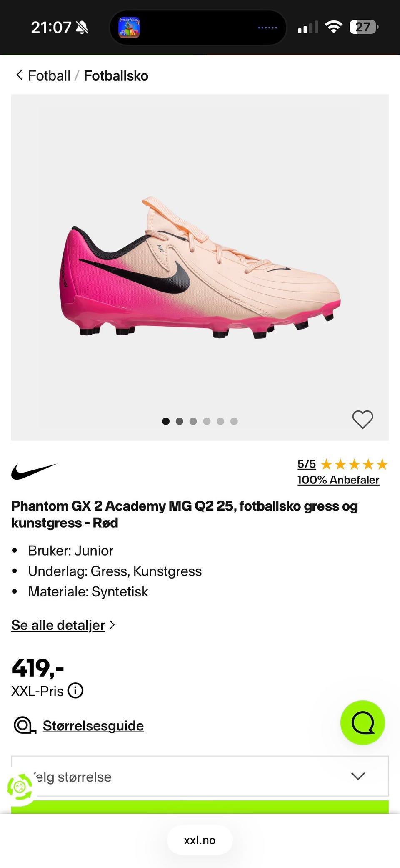Viewport: 400px width, 868px height.
Task: Tap the info icon next to XXL-Pris
Action: pos(75,691)
